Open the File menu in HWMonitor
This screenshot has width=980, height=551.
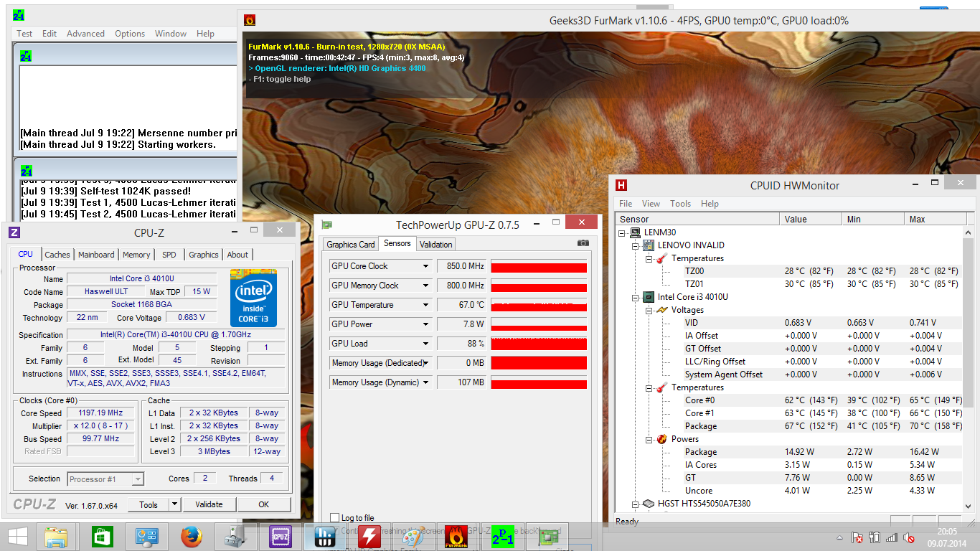(626, 204)
